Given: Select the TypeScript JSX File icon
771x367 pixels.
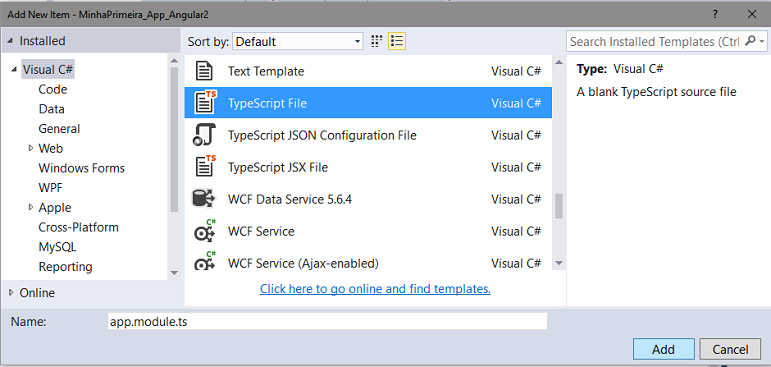Looking at the screenshot, I should pos(205,167).
